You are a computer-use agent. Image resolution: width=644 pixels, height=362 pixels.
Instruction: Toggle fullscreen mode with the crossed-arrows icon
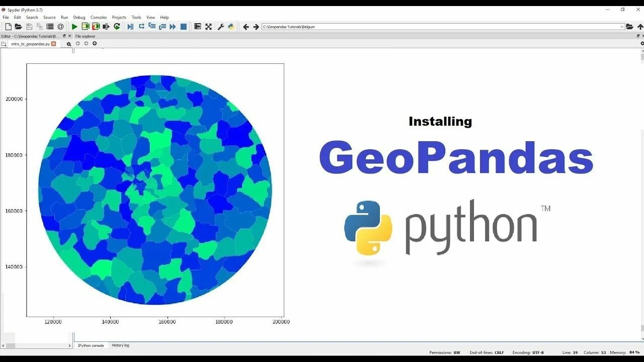(x=208, y=27)
